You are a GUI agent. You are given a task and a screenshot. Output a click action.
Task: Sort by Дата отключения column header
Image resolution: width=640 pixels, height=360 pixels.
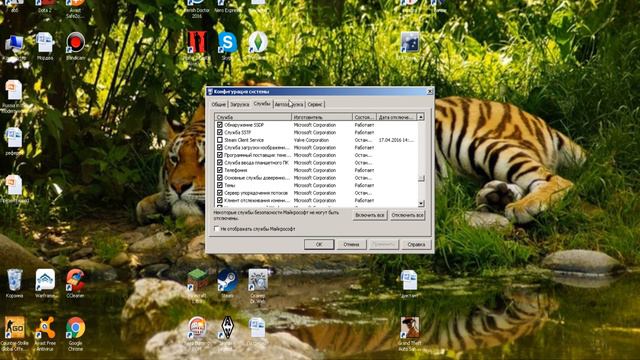(x=396, y=117)
